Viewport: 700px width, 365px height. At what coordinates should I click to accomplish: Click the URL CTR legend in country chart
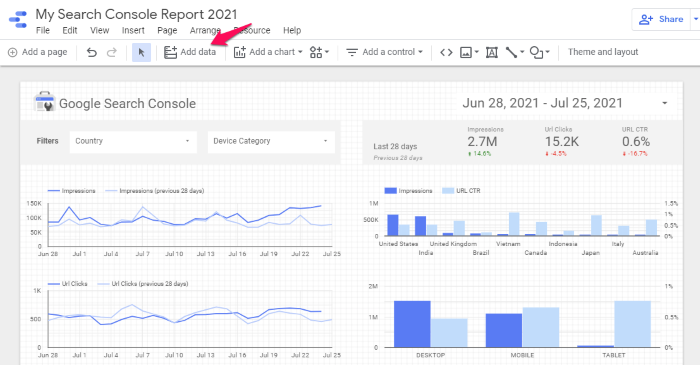click(461, 191)
